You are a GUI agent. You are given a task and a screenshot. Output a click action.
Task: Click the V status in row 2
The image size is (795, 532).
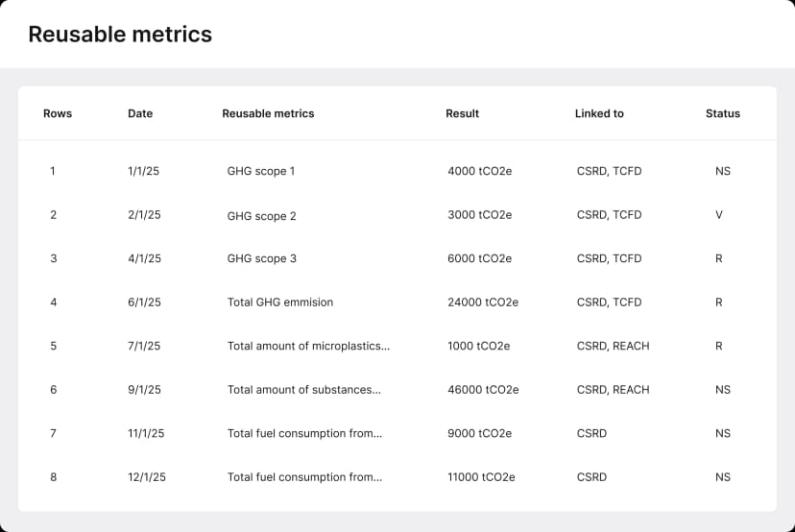718,215
